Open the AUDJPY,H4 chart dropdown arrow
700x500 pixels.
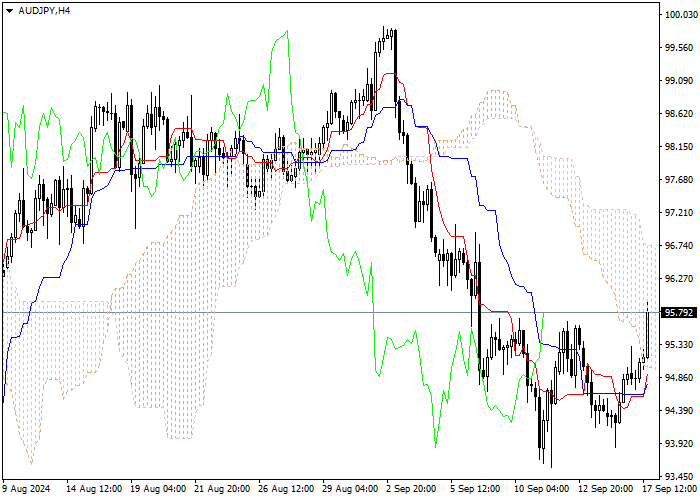pyautogui.click(x=9, y=11)
